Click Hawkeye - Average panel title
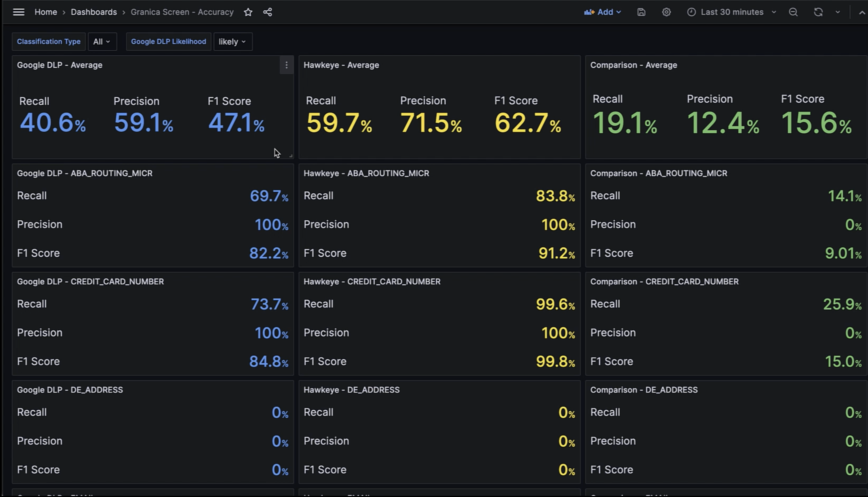 pos(341,65)
